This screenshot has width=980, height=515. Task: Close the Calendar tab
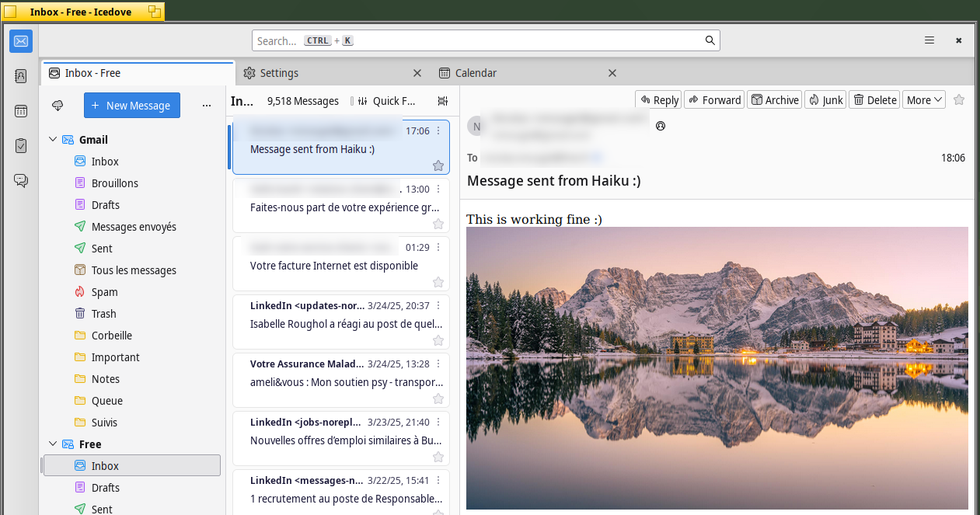tap(612, 73)
